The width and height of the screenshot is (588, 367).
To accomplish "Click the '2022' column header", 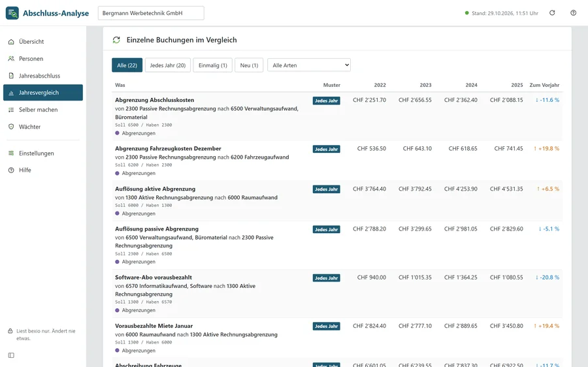I will (x=380, y=85).
